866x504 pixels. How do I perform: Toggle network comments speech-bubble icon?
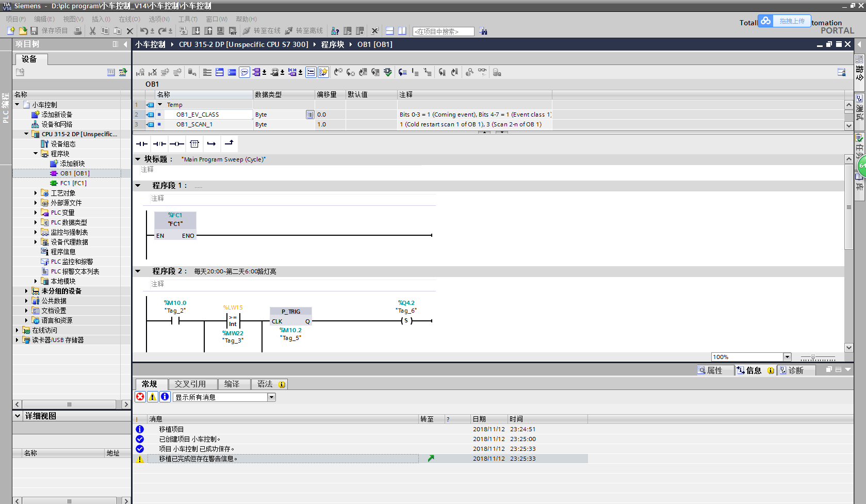244,72
